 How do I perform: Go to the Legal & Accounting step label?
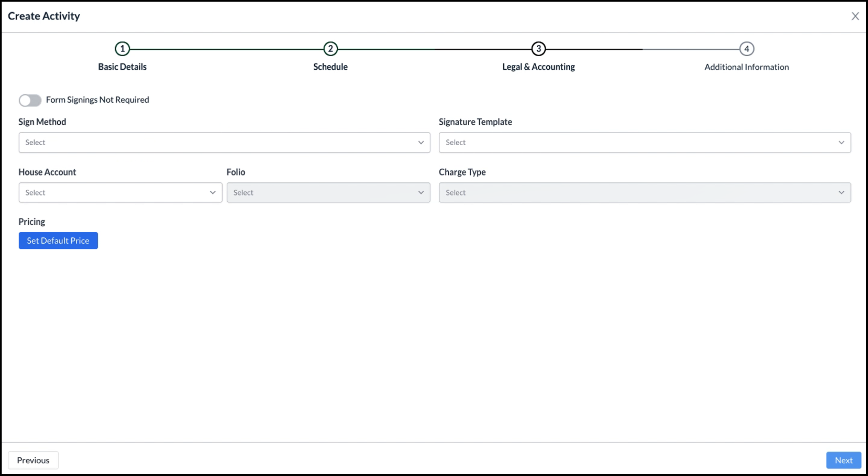pyautogui.click(x=538, y=67)
